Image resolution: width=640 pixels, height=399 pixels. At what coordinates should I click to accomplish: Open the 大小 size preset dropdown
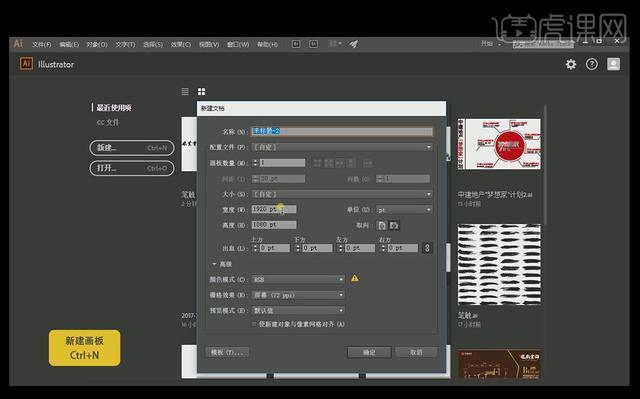[342, 194]
